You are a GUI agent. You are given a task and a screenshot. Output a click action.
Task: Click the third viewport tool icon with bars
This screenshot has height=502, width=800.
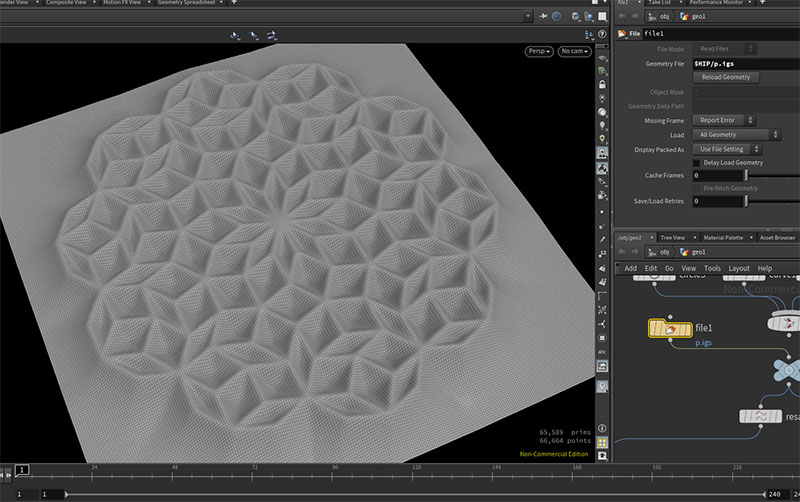pos(271,35)
